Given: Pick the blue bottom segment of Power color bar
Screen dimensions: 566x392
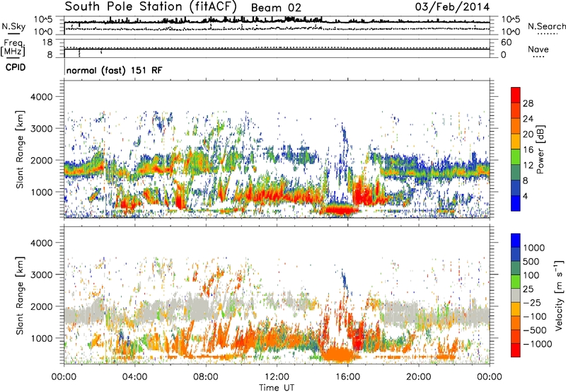Looking at the screenshot, I should [x=516, y=203].
